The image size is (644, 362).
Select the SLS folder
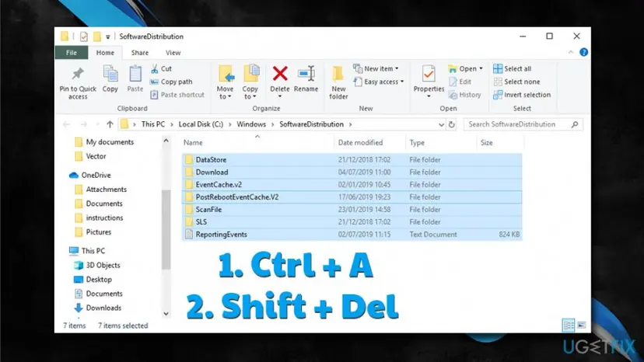click(x=352, y=222)
